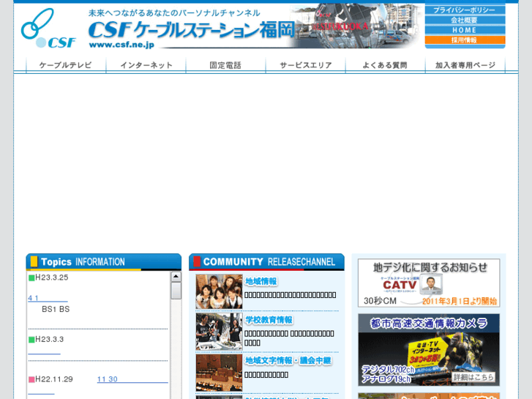Screen dimensions: 532x399
Task: Click the www.csf.ne.jp text in header
Action: point(121,45)
